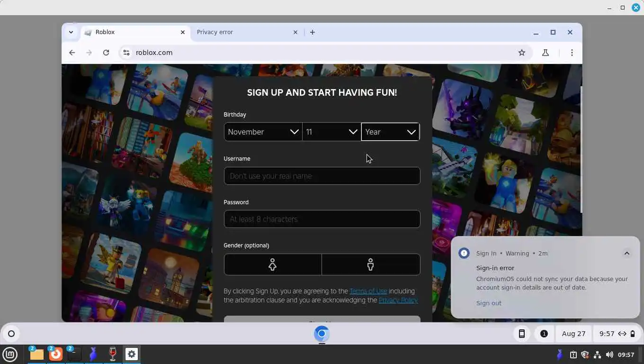
Task: Open the birthday Year dropdown
Action: 390,132
